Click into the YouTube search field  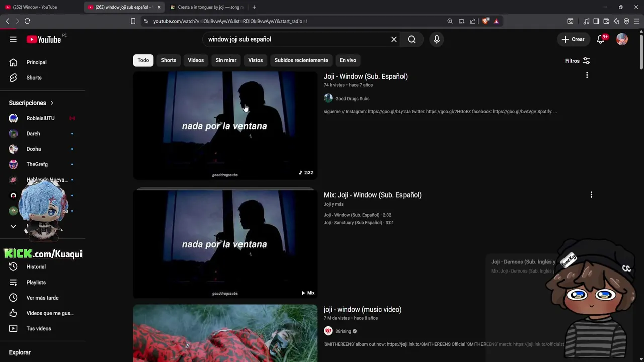(297, 39)
